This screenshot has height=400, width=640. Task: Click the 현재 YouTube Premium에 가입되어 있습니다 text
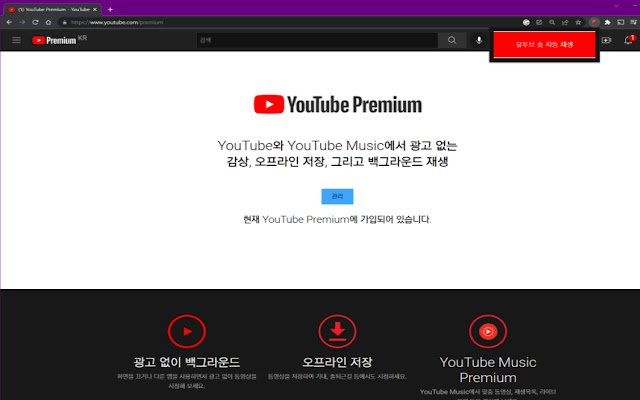[x=337, y=220]
